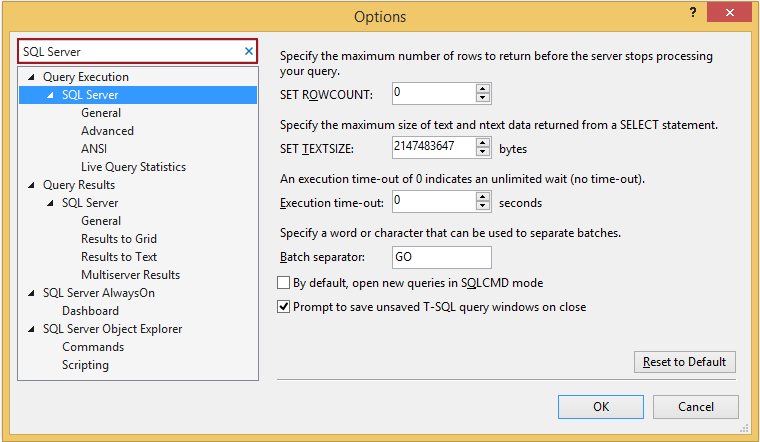Screen dimensions: 760x442
Task: Decrease the SET TEXTSIZE value with down arrow
Action: pyautogui.click(x=484, y=153)
